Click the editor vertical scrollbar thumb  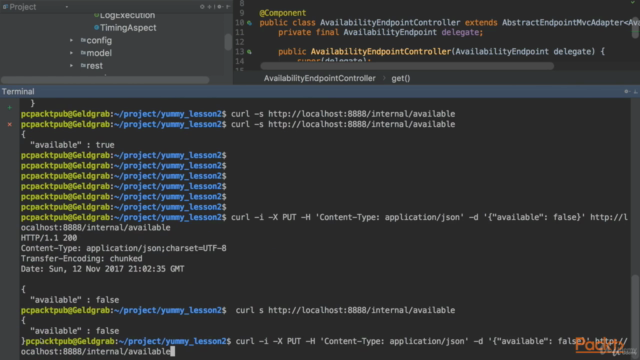point(636,29)
